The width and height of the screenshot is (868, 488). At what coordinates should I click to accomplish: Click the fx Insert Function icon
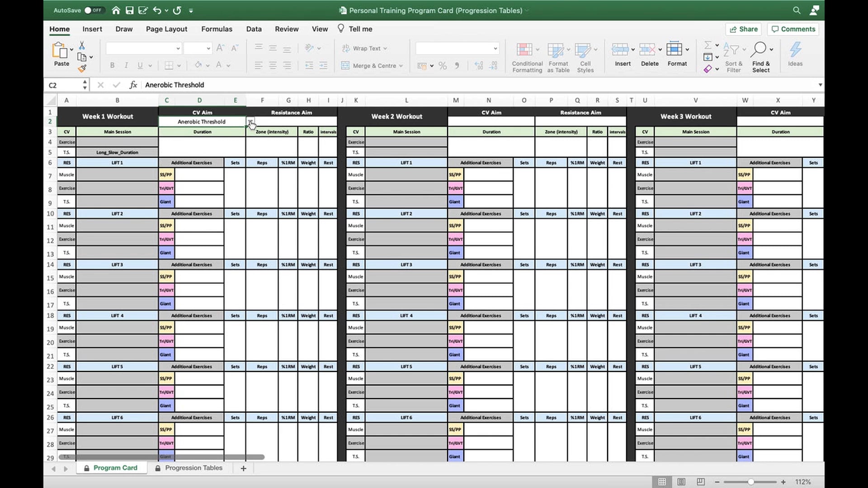click(133, 85)
